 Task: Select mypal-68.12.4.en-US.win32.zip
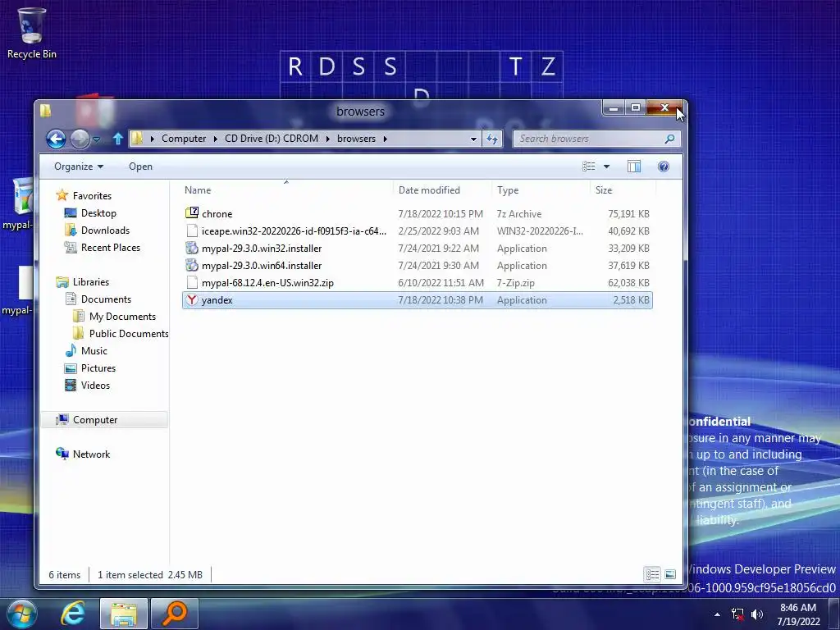pyautogui.click(x=418, y=282)
